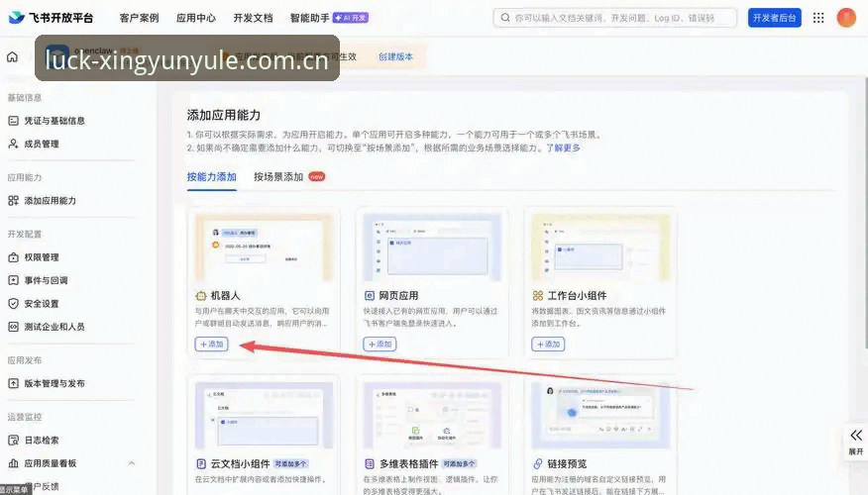Click the Feishu Open Platform logo
Screen dimensions: 868x495
click(51, 18)
